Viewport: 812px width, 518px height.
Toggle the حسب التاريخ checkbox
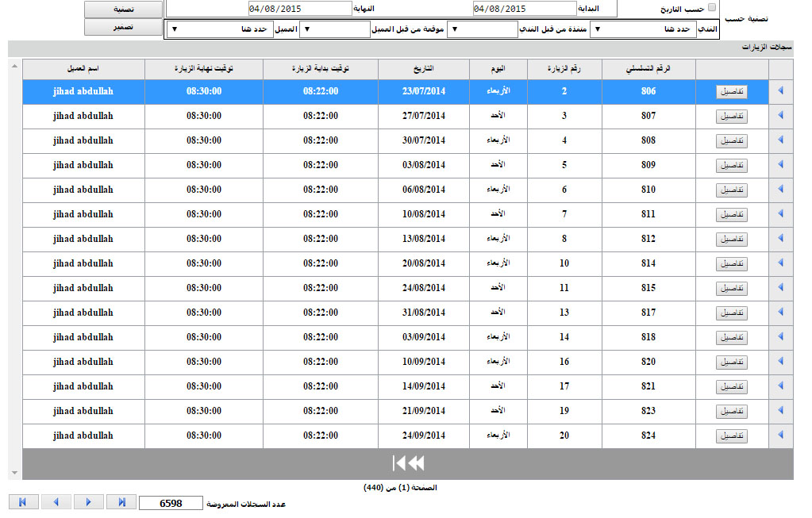point(711,8)
